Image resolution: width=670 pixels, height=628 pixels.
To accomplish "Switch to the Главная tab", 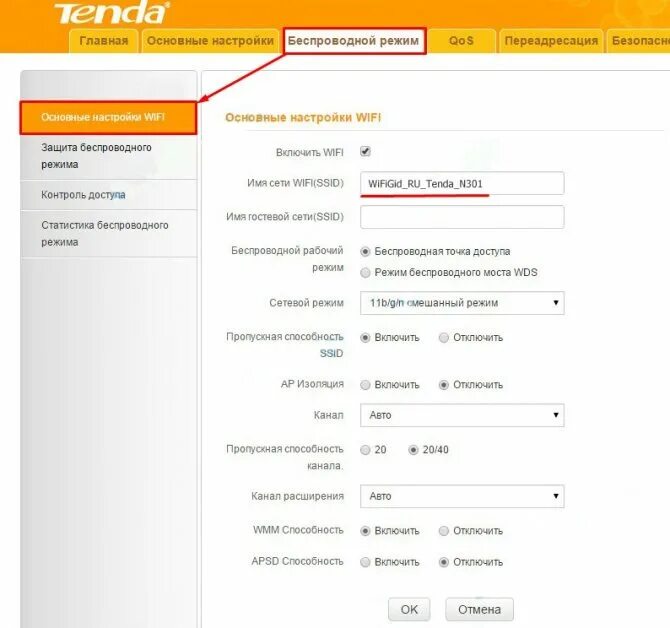I will 104,41.
